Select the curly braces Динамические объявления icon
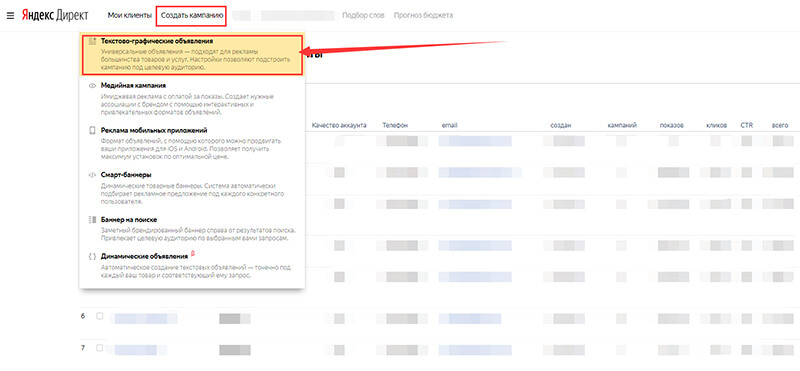Screen dimensions: 800x371 point(92,257)
